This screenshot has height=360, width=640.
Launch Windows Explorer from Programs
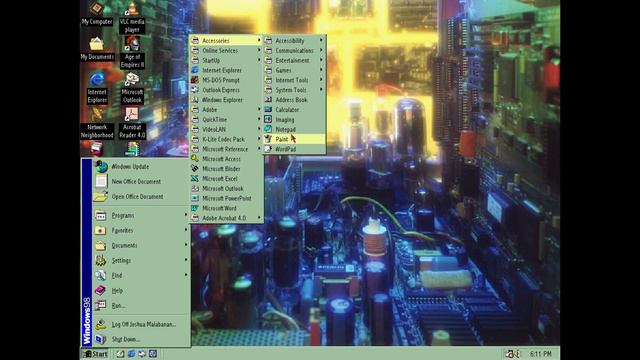(226, 100)
